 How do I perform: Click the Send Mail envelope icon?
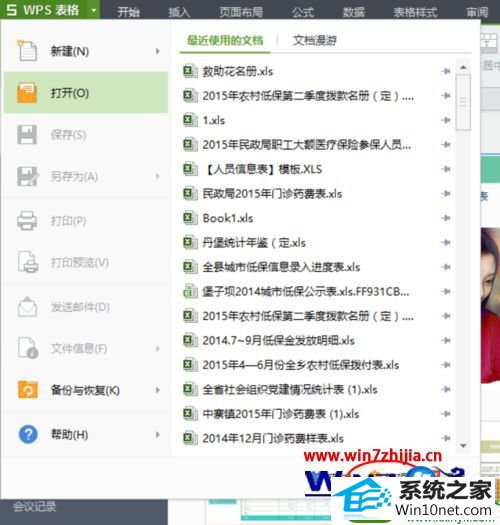pos(27,307)
